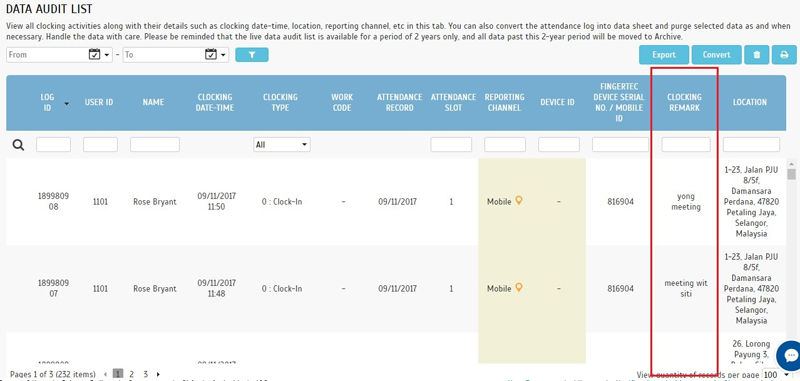Click the LOCATION column header
Screen dimensions: 800x381
[750, 103]
